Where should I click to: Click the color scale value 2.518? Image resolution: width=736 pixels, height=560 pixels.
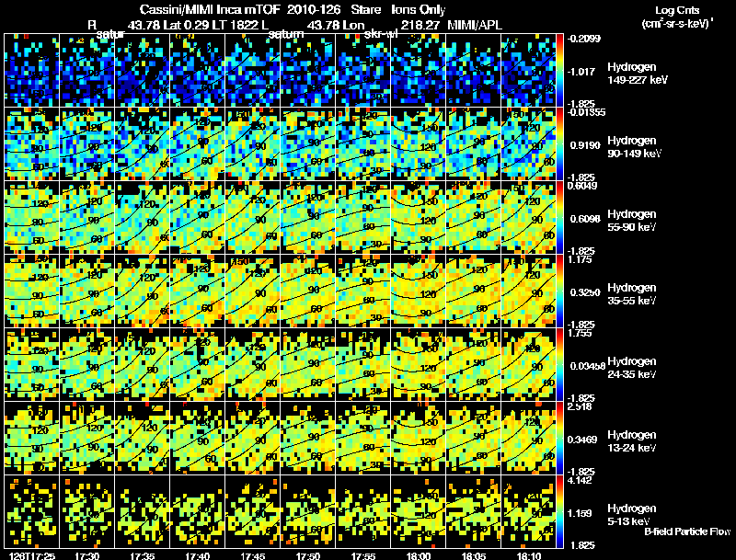580,406
